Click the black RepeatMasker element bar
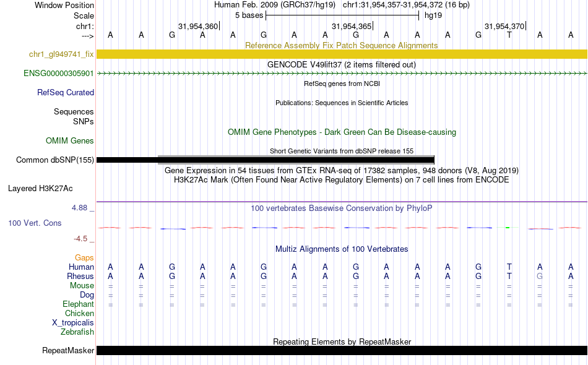Viewport: 588px width, 365px height. [342, 350]
